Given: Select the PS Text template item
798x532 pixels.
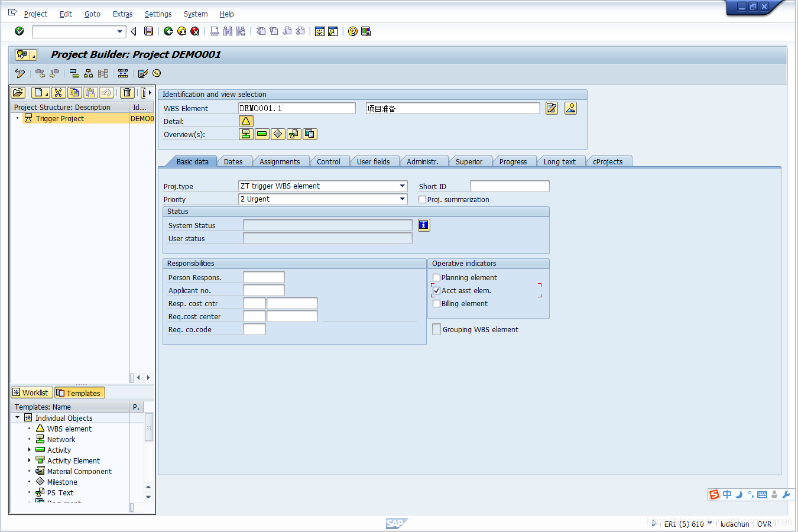Looking at the screenshot, I should [60, 493].
